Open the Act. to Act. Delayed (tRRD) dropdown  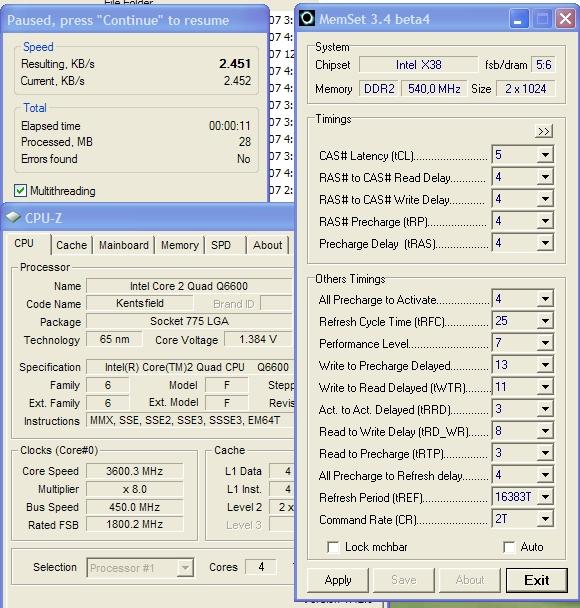[545, 409]
